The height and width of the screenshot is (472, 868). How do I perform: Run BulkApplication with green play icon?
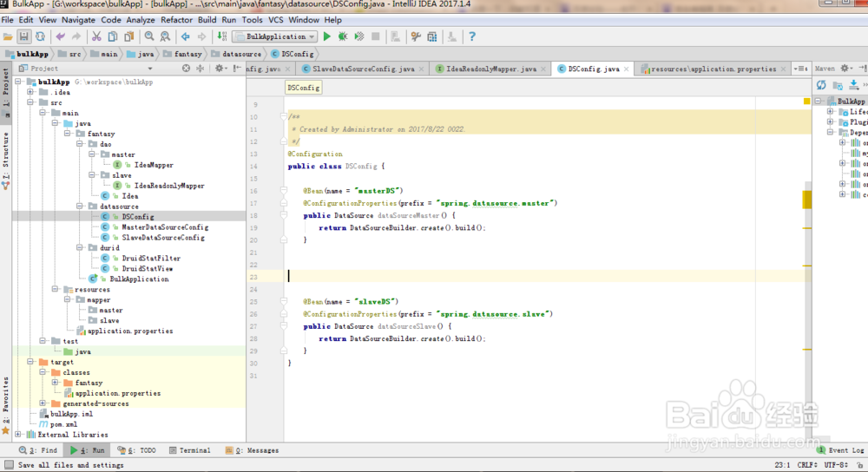[326, 36]
